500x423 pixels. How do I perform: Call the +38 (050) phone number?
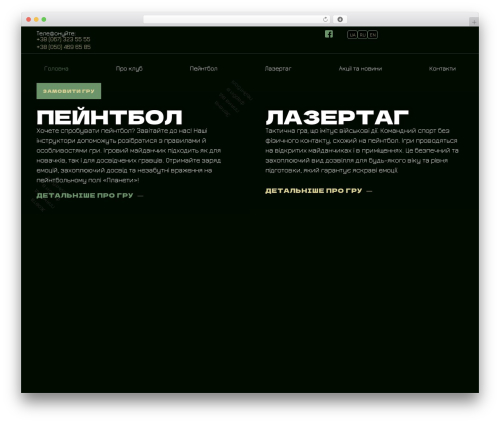[x=63, y=47]
